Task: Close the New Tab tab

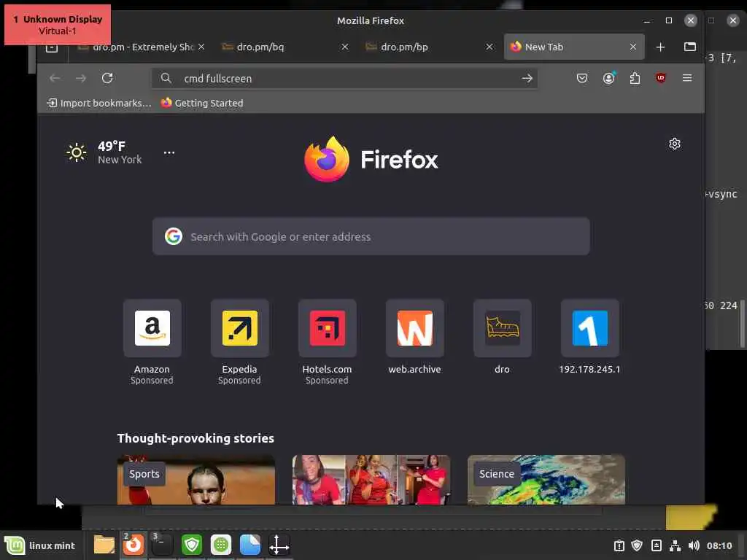Action: pos(633,47)
